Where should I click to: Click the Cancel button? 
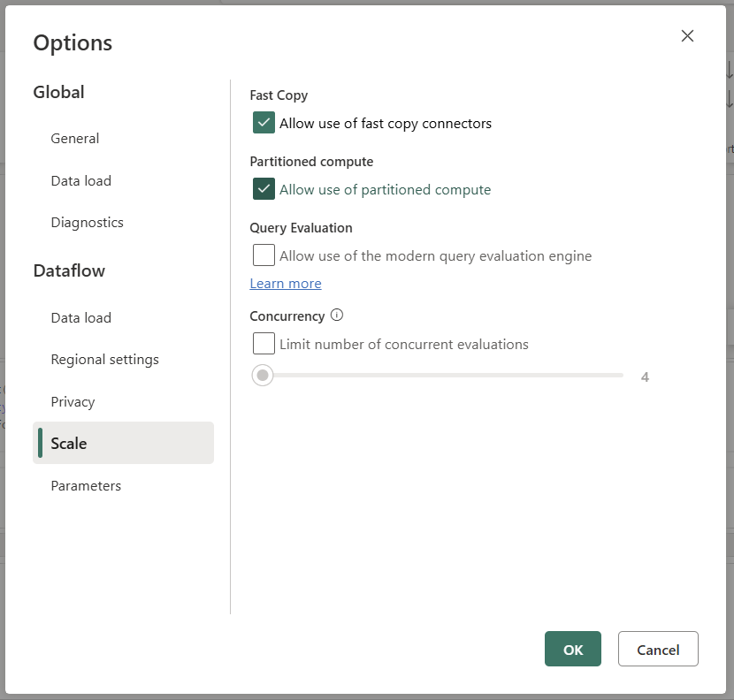click(658, 649)
